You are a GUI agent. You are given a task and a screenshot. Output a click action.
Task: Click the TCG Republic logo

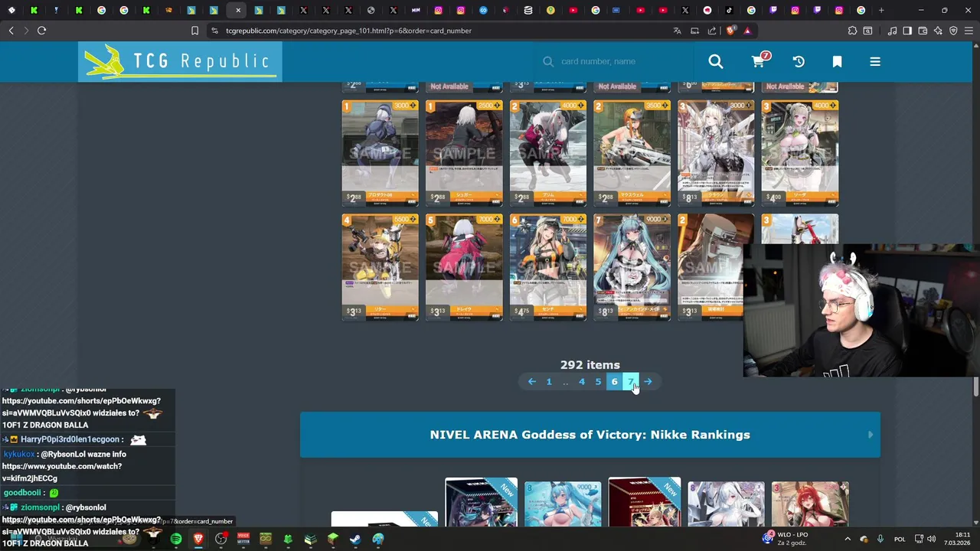[x=180, y=61]
